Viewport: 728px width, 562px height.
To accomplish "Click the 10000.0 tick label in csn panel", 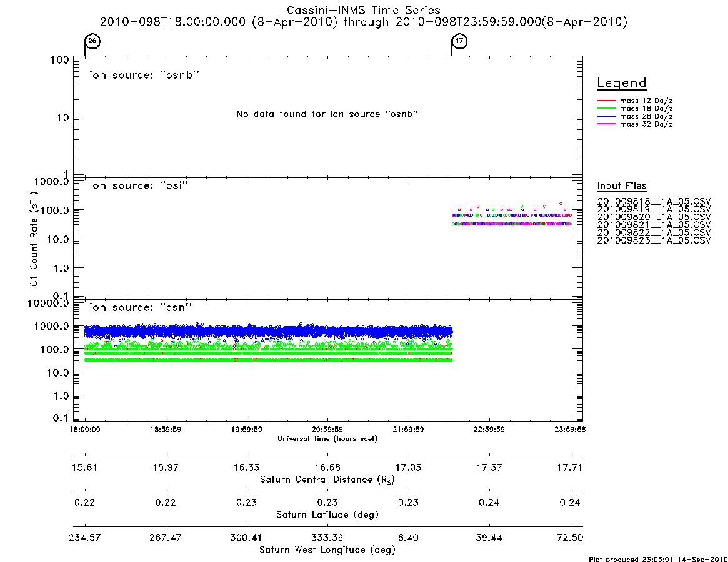I will pos(48,303).
